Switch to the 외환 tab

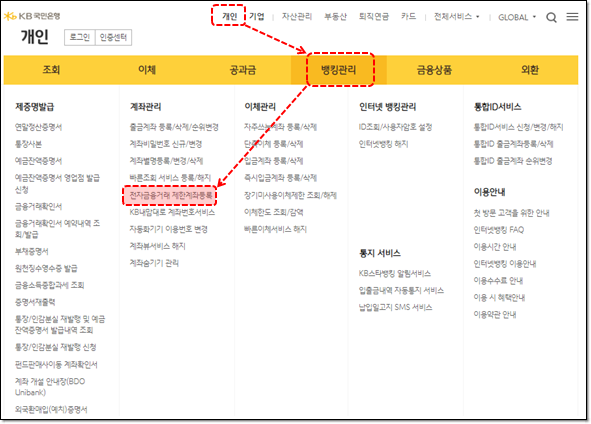coord(530,70)
